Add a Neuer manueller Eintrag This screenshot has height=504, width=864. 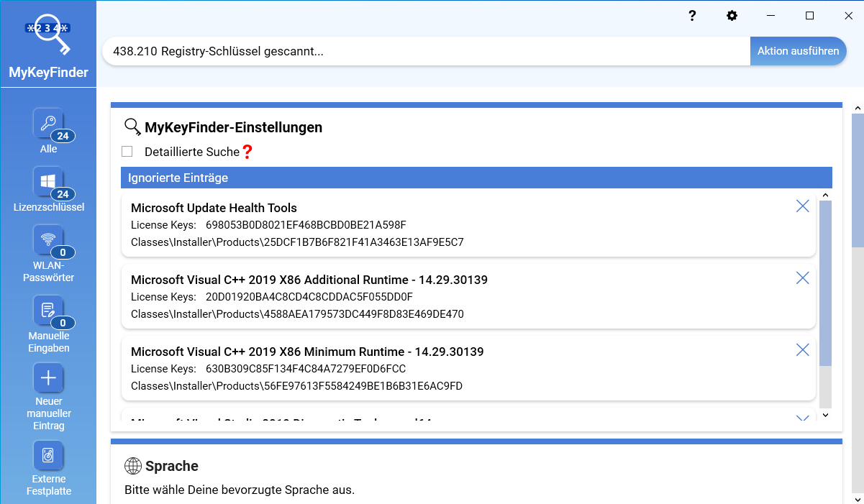pos(48,378)
